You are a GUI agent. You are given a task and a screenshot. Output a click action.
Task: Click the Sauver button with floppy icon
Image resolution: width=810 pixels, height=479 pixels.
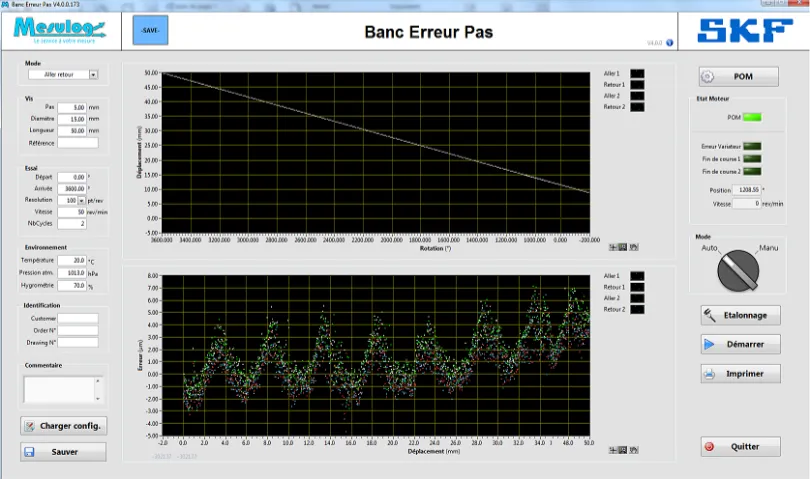point(64,452)
